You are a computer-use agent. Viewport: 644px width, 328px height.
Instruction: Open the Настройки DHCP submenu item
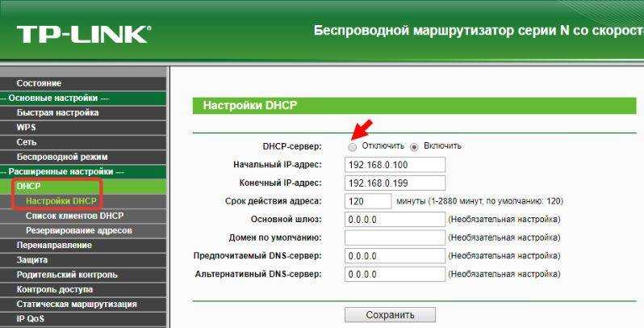[x=83, y=201]
